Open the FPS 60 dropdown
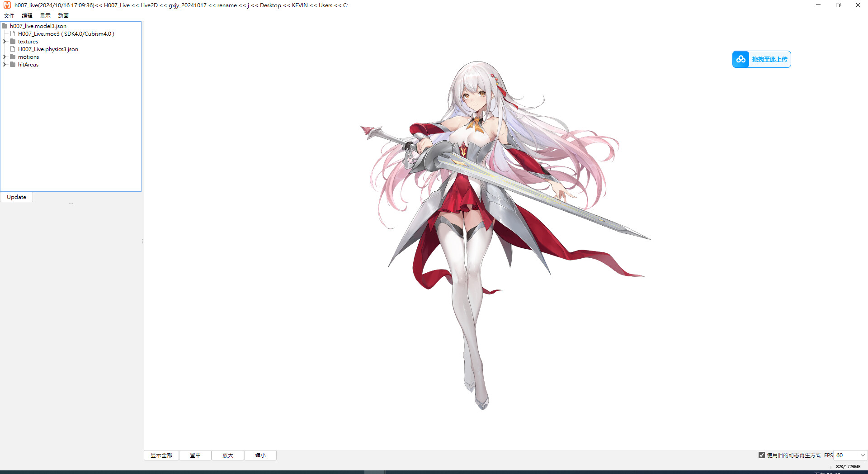The image size is (868, 474). pyautogui.click(x=850, y=455)
